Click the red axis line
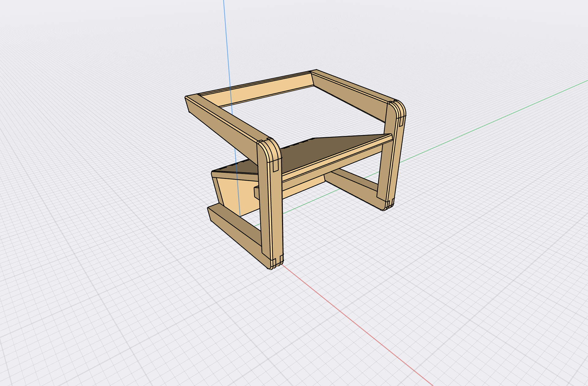This screenshot has width=588, height=386. pos(352,321)
